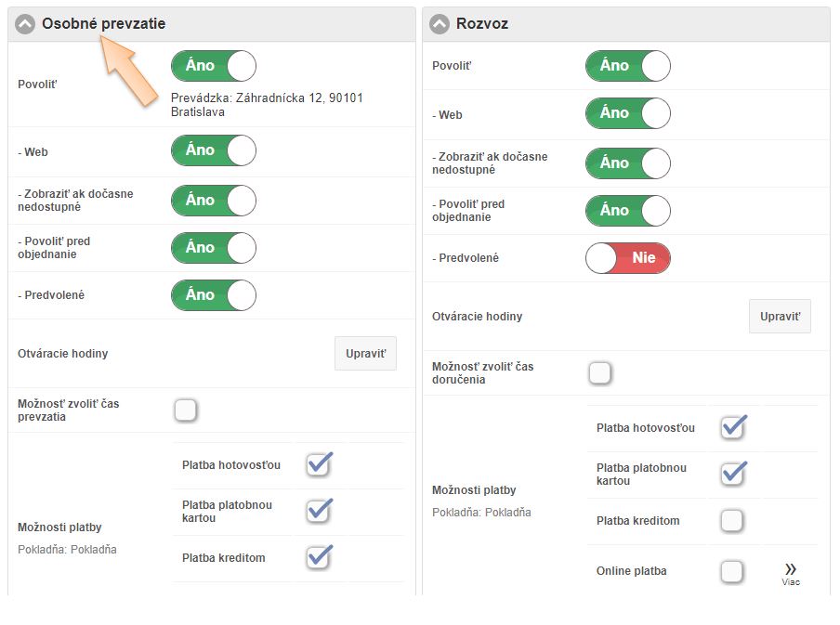Toggle Predvolené switch under Osobné prevzatie

(x=213, y=295)
